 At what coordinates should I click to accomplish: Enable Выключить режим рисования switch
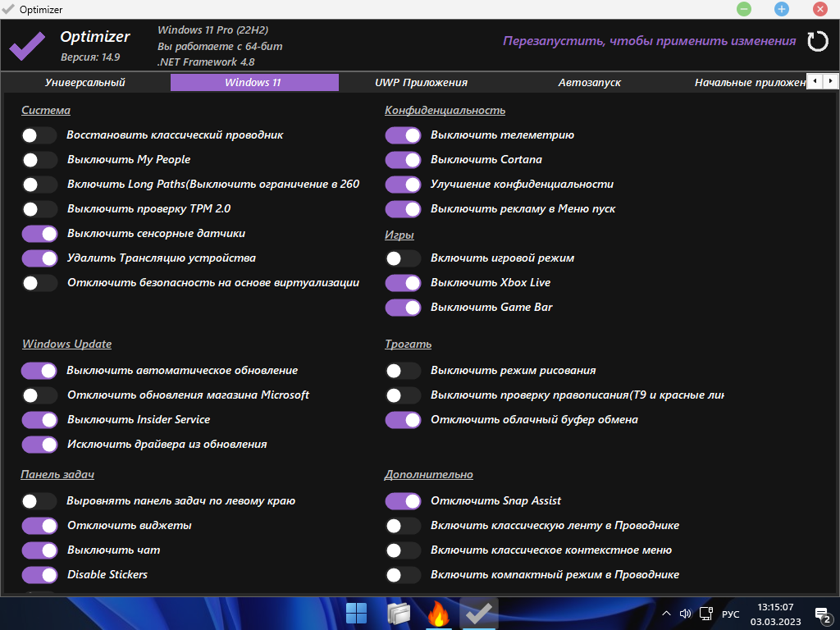point(403,371)
